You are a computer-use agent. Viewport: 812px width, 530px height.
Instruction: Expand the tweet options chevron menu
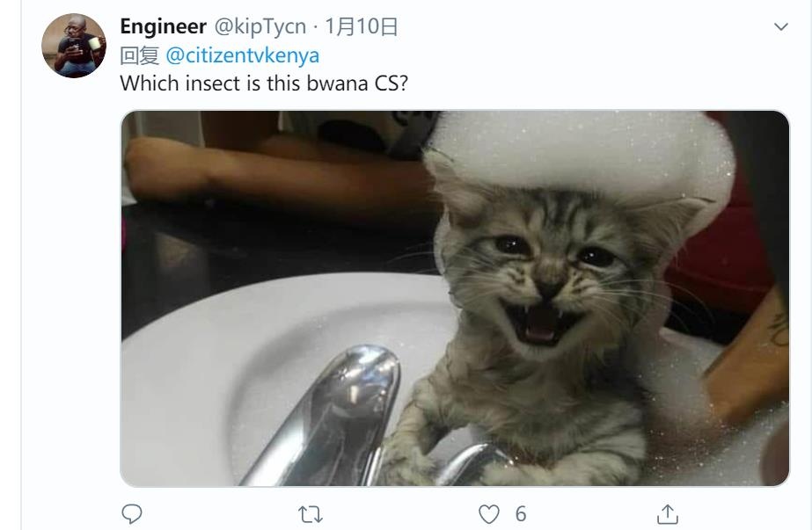pos(781,26)
